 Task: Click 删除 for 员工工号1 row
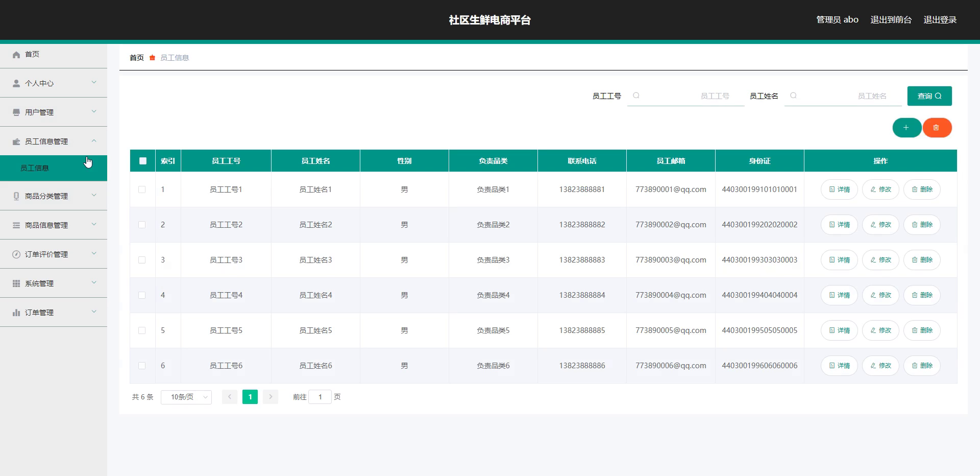pos(922,189)
